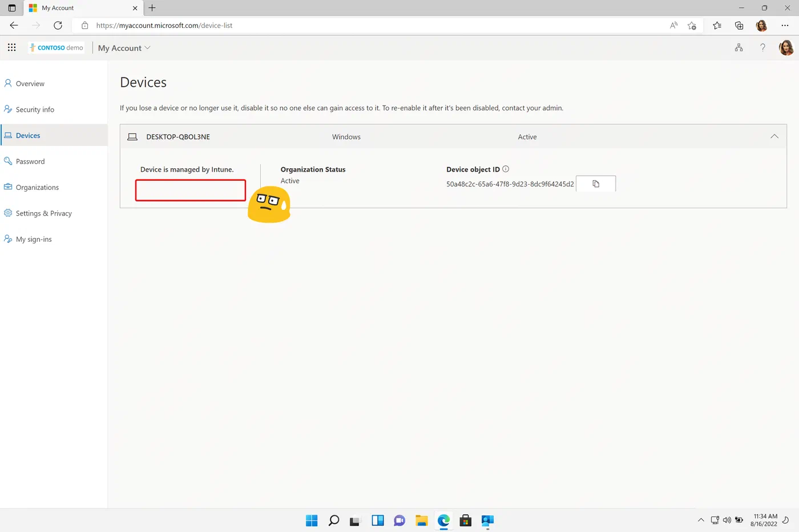
Task: Open File Explorer from taskbar
Action: coord(421,520)
